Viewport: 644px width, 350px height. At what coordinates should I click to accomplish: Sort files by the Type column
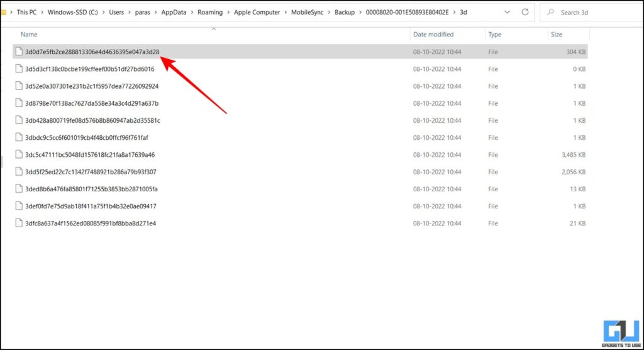click(x=495, y=35)
